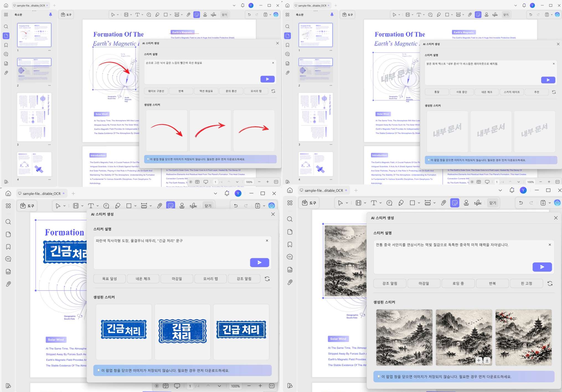Select the middle two-line 긴급 처리 stamp sticker
Screen dimensions: 562x392
(x=182, y=331)
